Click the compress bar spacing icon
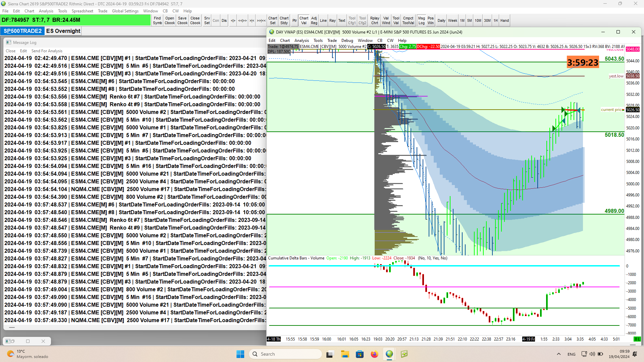Image resolution: width=644 pixels, height=362 pixels. coord(252,20)
